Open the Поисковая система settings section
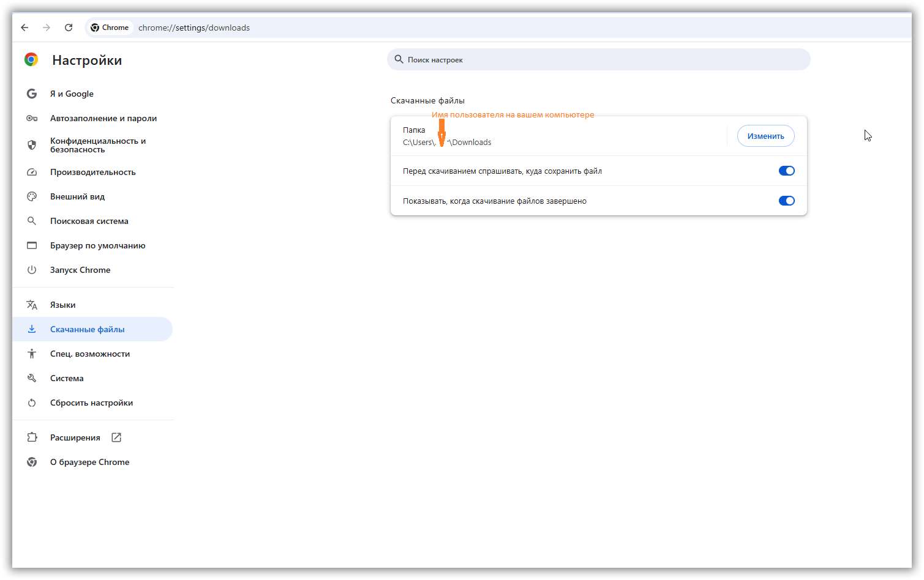The image size is (924, 580). point(89,221)
